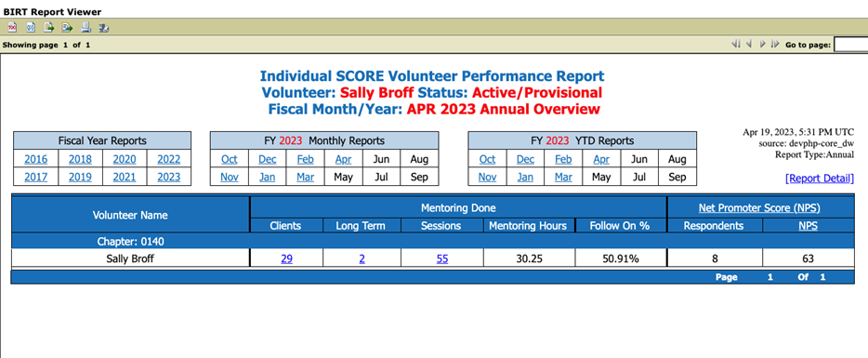Select the NPS value 63
Screen dimensions: 868x358
808,259
